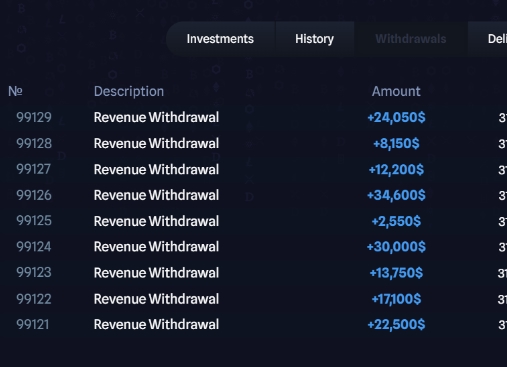
Task: Click the +13,750$ amount
Action: [396, 273]
